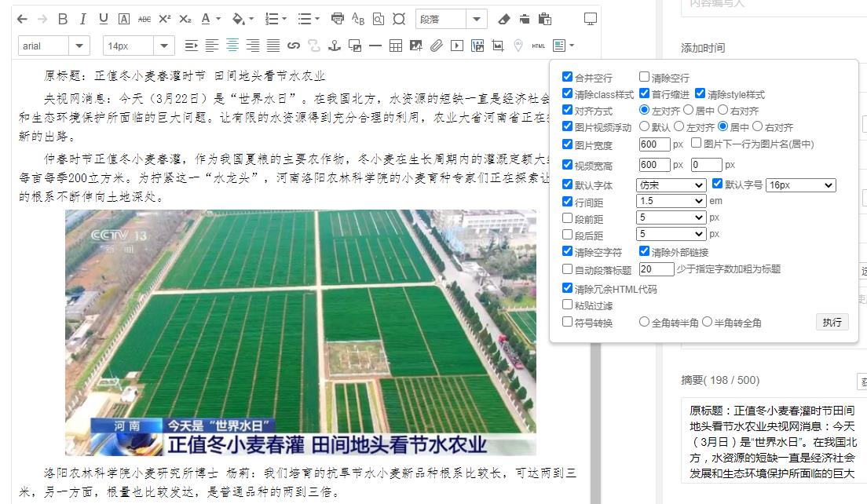The image size is (867, 504).
Task: Justify text alignment
Action: point(273,46)
